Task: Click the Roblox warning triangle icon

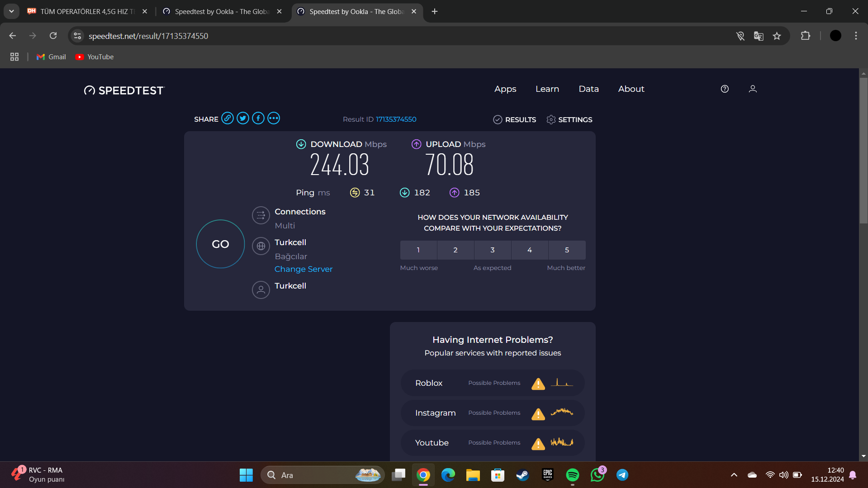Action: pos(538,384)
